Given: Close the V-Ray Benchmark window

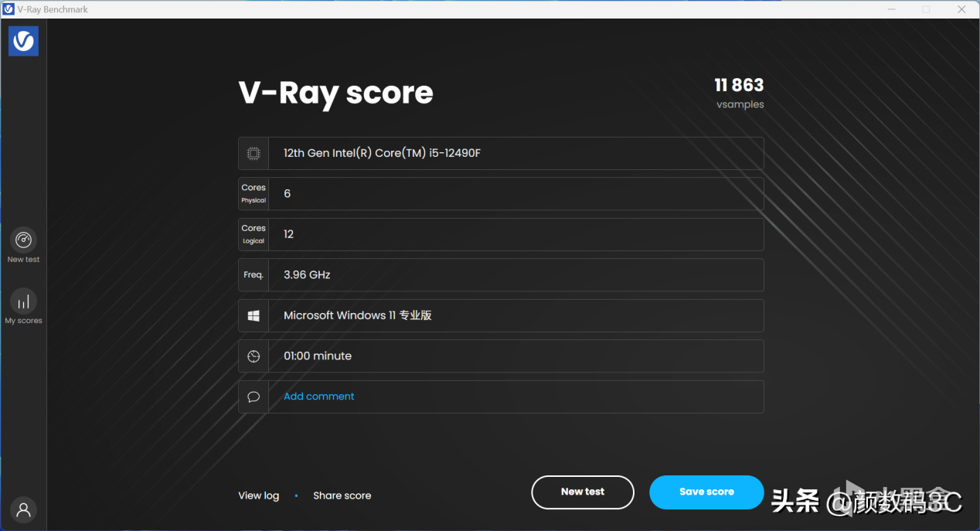Looking at the screenshot, I should click(961, 9).
